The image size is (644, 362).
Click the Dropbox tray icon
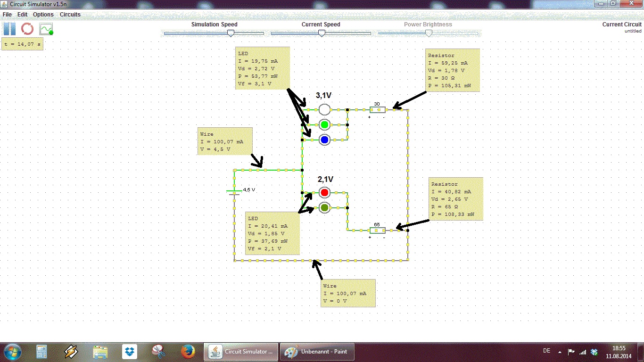coord(594,352)
